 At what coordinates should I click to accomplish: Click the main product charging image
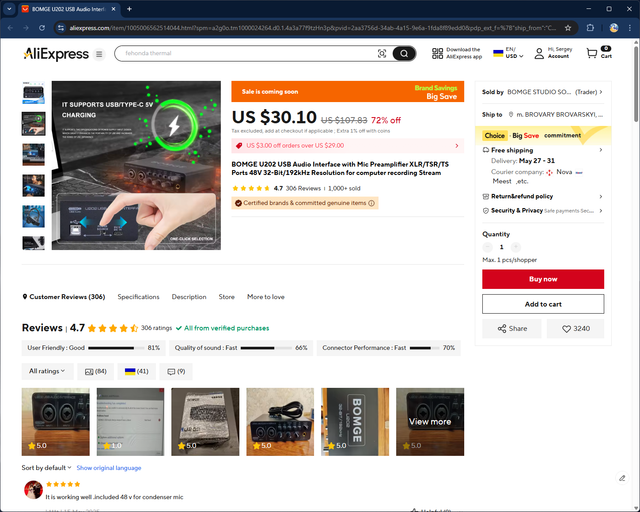(136, 165)
